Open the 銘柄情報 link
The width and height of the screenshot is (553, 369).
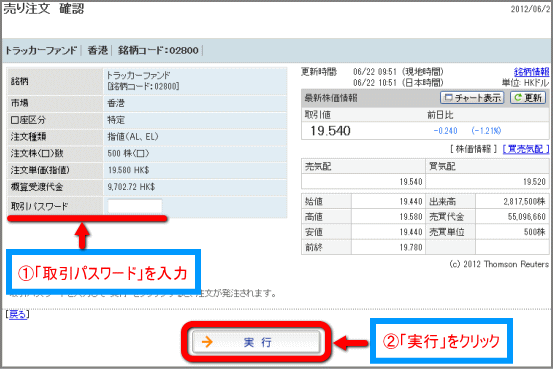point(531,72)
